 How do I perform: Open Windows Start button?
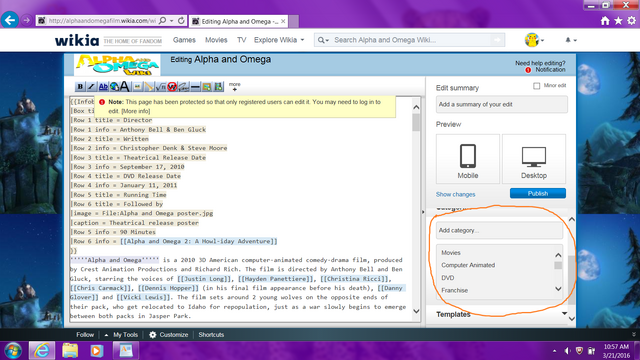pos(13,351)
